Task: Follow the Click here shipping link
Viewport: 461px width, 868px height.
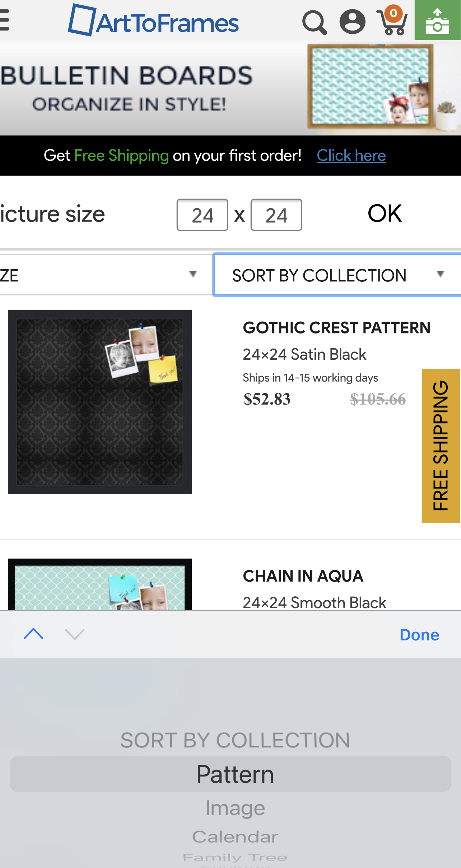Action: (351, 156)
